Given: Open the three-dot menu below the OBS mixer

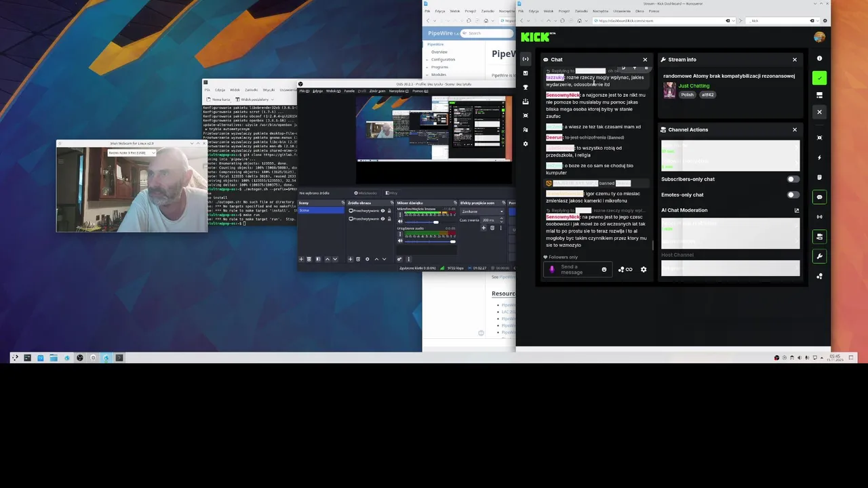Looking at the screenshot, I should coord(409,259).
